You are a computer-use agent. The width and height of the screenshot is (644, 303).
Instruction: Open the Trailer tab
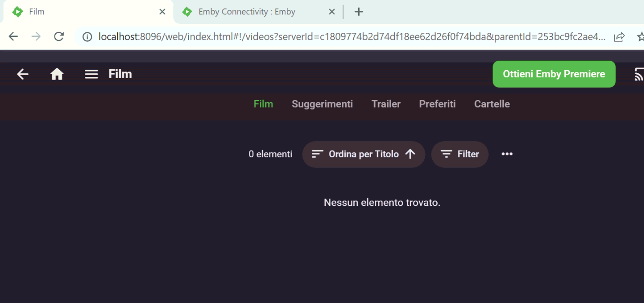pyautogui.click(x=386, y=104)
